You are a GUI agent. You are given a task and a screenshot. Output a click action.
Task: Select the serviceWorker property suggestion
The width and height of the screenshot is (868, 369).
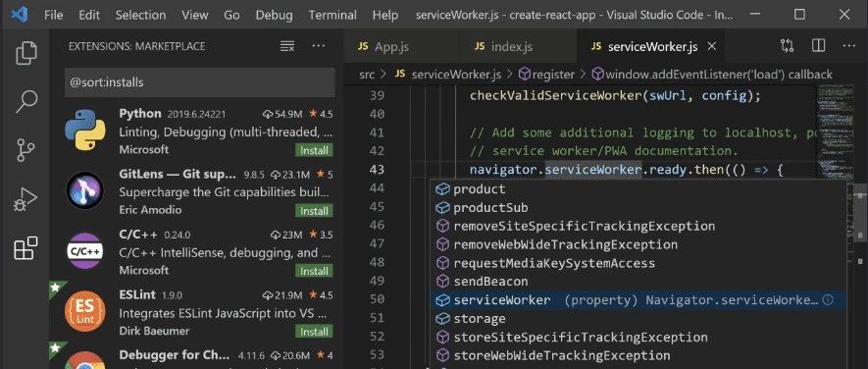click(x=638, y=299)
